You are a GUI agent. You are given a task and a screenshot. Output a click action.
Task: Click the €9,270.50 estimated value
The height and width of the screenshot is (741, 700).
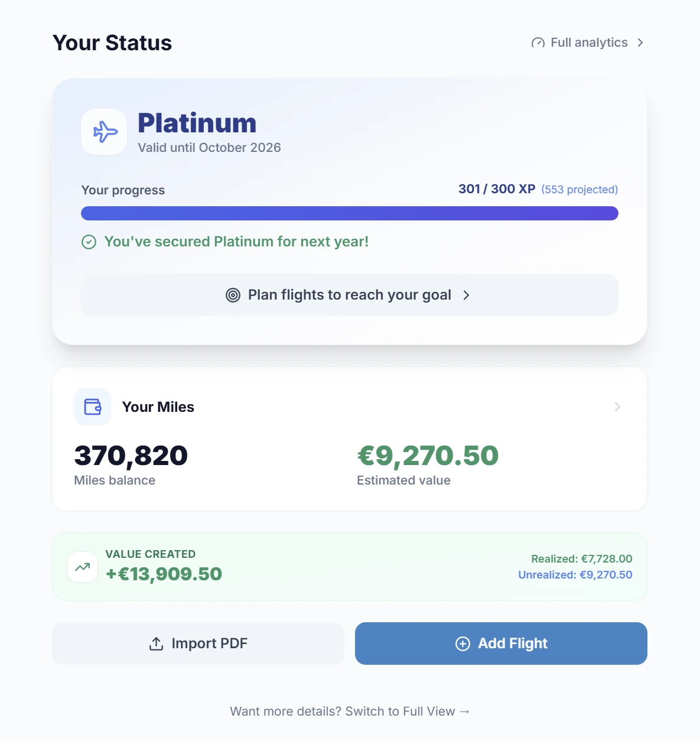pyautogui.click(x=428, y=456)
